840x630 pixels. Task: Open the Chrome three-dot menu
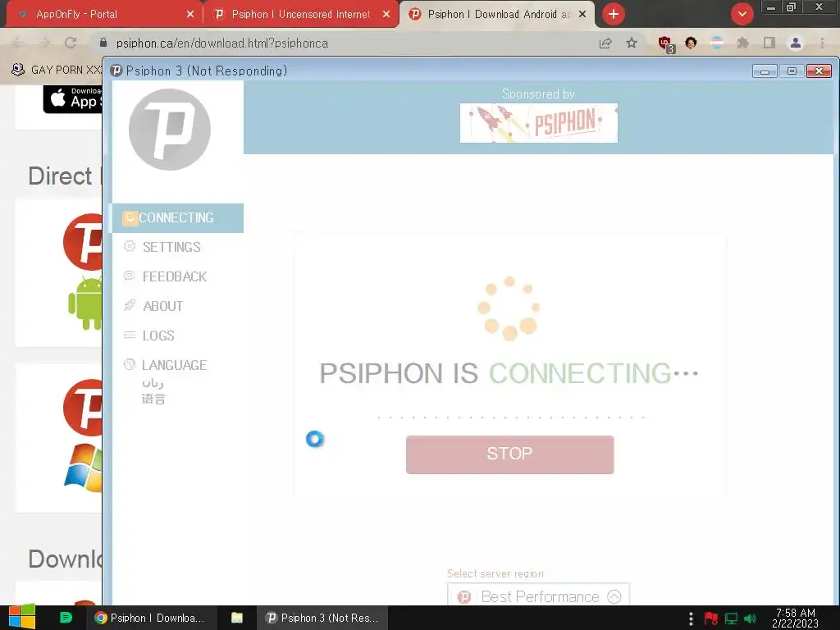click(x=822, y=43)
